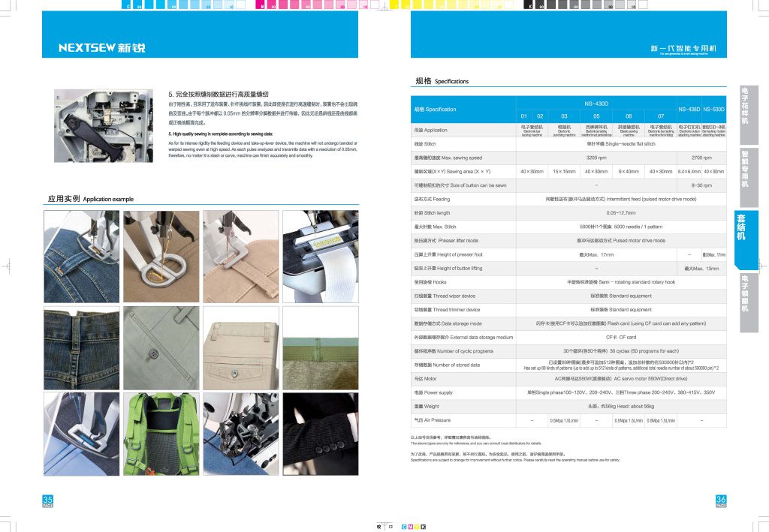
Task: Click the magenta M color mark
Action: click(411, 527)
